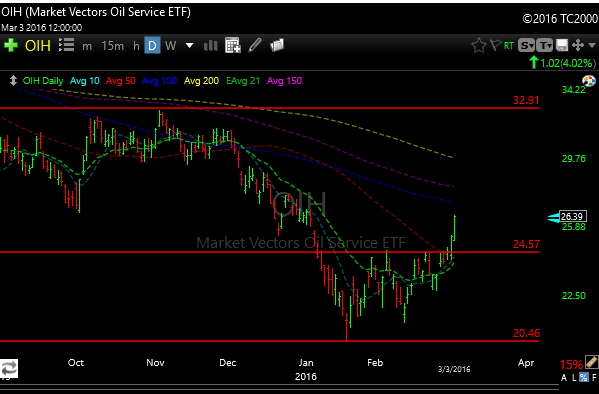599x394 pixels.
Task: Click the Oct label on time axis
Action: click(x=76, y=363)
